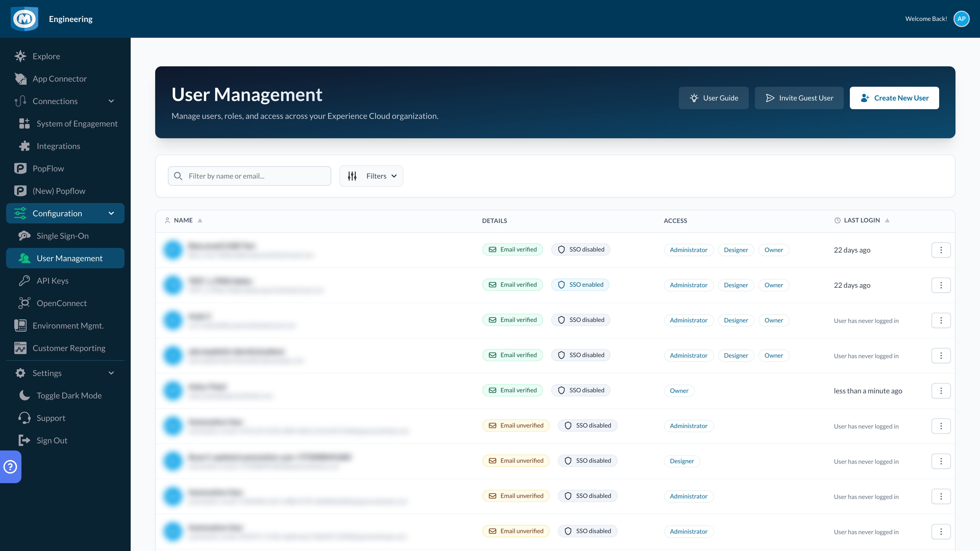The height and width of the screenshot is (551, 980).
Task: Expand the Connections submenu chevron
Action: tap(111, 101)
